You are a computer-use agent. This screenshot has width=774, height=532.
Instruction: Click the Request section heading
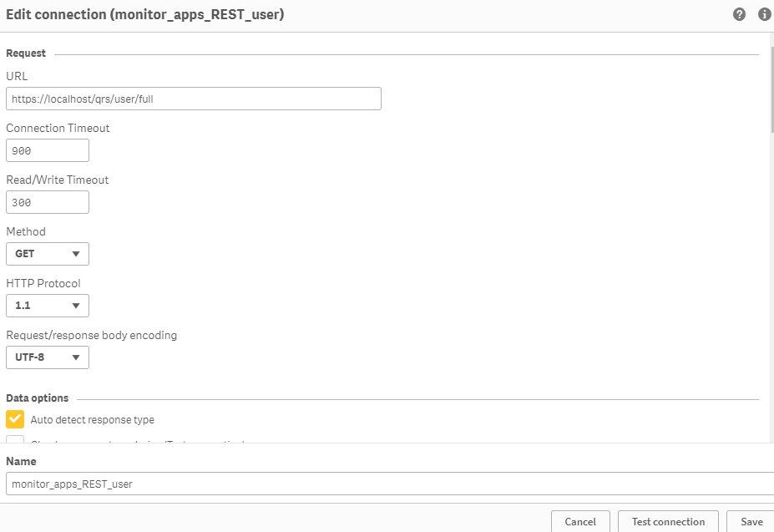click(26, 53)
